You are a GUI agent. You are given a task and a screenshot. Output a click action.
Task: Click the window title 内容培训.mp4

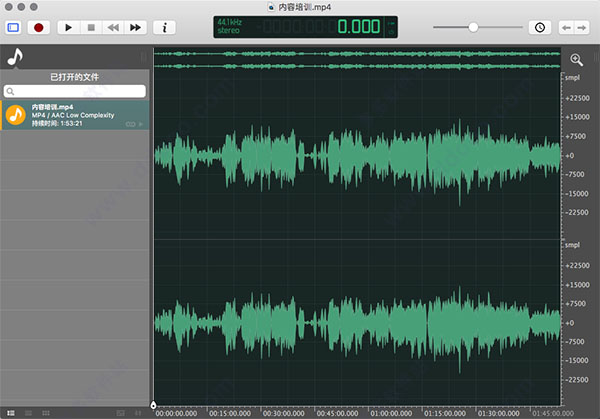pyautogui.click(x=305, y=7)
